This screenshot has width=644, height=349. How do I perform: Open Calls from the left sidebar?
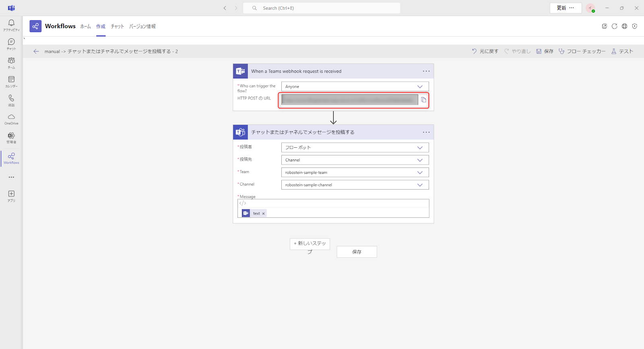(x=11, y=100)
